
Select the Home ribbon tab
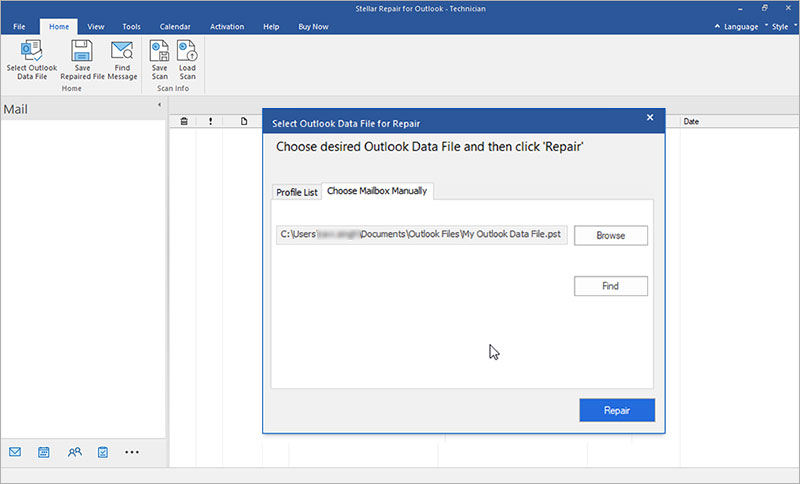59,27
